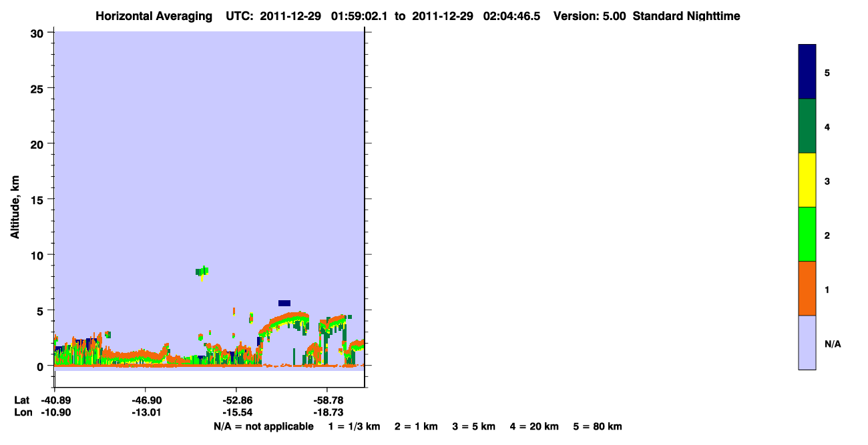The width and height of the screenshot is (868, 445).
Task: Click the start timestamp "01:59:02.1"
Action: click(359, 16)
